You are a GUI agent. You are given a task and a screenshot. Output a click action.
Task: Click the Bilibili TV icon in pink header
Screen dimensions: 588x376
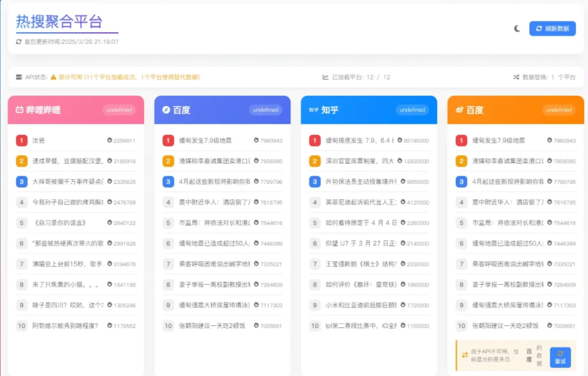19,110
